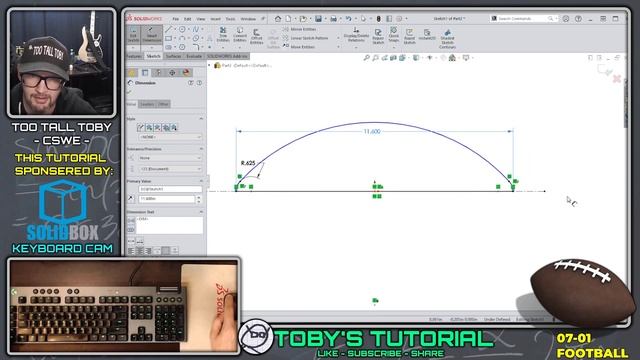The image size is (640, 360).
Task: Click the Exit Sketch button
Action: pos(133,34)
